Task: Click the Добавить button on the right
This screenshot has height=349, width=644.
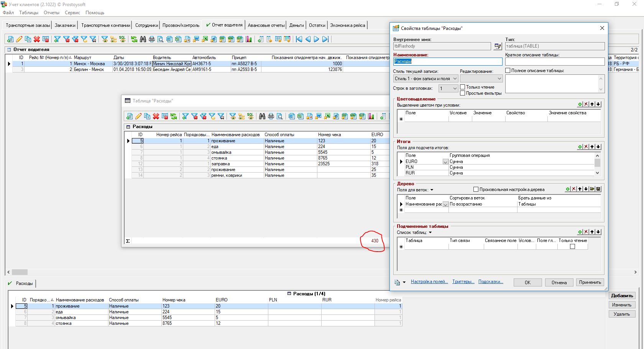Action: 622,296
